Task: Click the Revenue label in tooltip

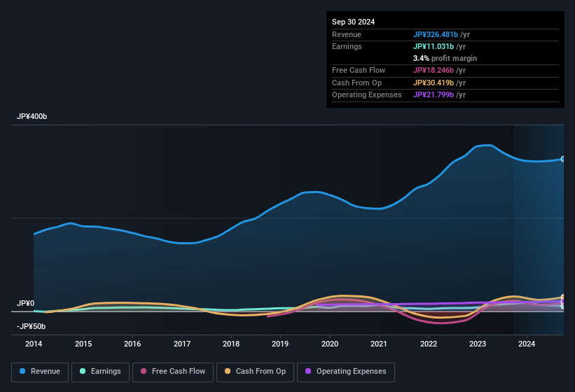Action: coord(347,34)
